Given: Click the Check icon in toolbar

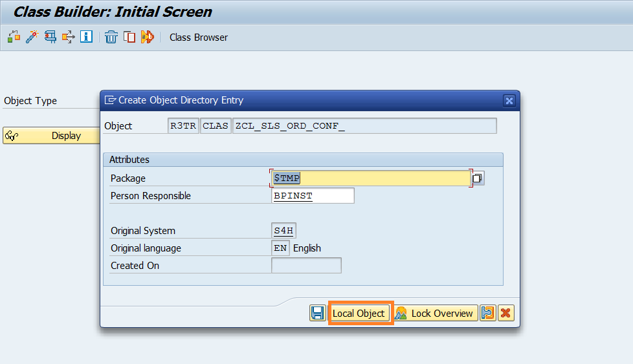Looking at the screenshot, I should click(x=14, y=37).
